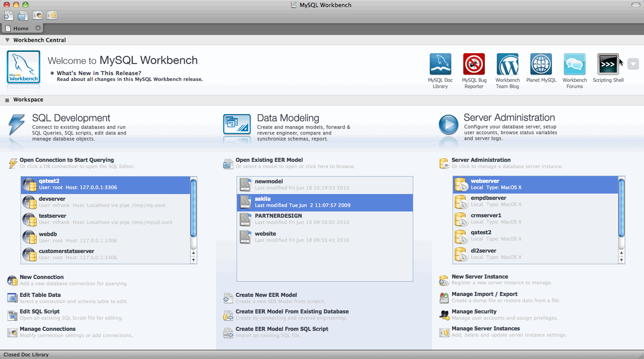Click Open Existing EER Model

(269, 160)
